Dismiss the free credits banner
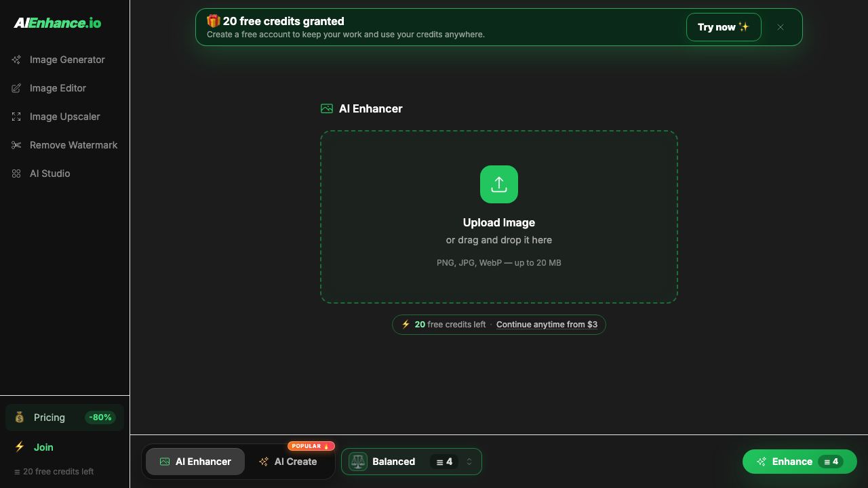The width and height of the screenshot is (868, 488). click(x=781, y=27)
